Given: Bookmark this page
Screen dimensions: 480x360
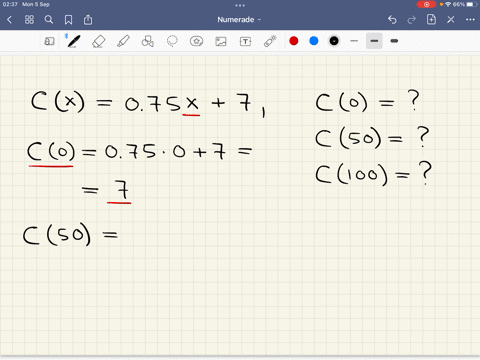Looking at the screenshot, I should [68, 20].
